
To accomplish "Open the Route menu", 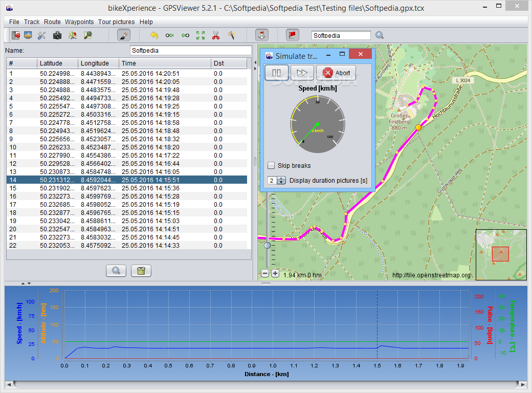I will [x=52, y=21].
